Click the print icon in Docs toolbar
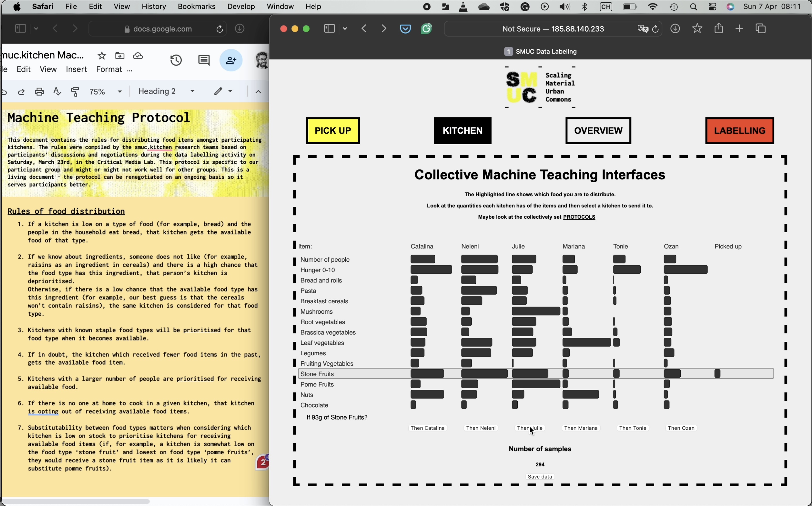Viewport: 812px width, 506px height. pos(40,92)
